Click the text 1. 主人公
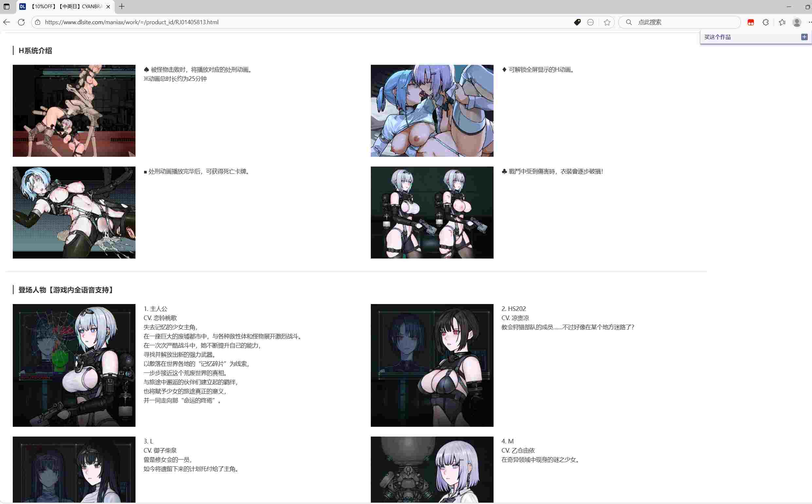 click(x=155, y=309)
